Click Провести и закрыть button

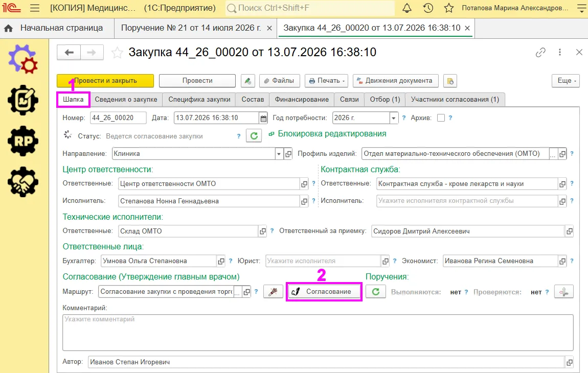point(105,81)
